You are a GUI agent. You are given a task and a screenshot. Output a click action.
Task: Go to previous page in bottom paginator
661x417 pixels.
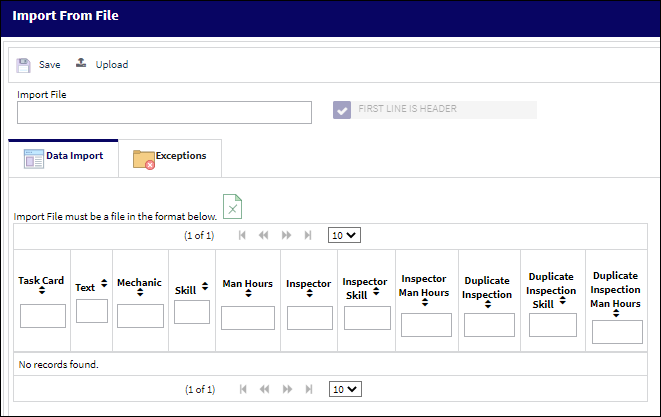pyautogui.click(x=264, y=389)
